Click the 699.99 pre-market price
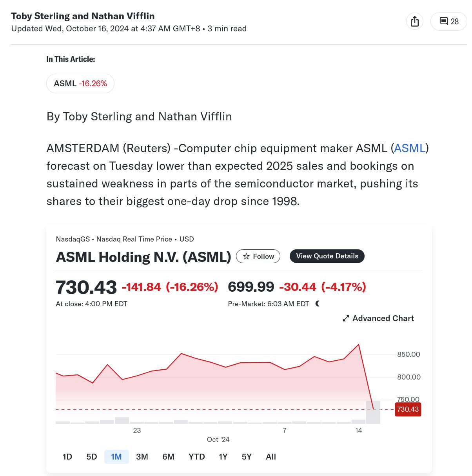 [x=251, y=287]
